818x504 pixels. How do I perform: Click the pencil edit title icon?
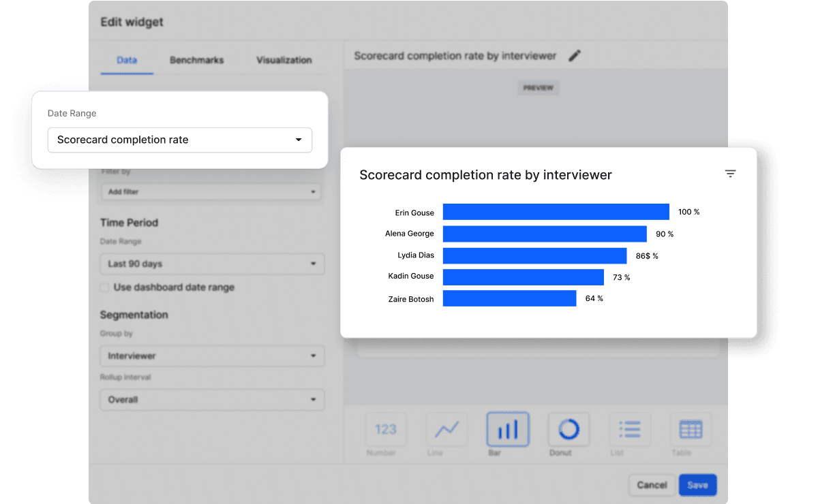[575, 56]
